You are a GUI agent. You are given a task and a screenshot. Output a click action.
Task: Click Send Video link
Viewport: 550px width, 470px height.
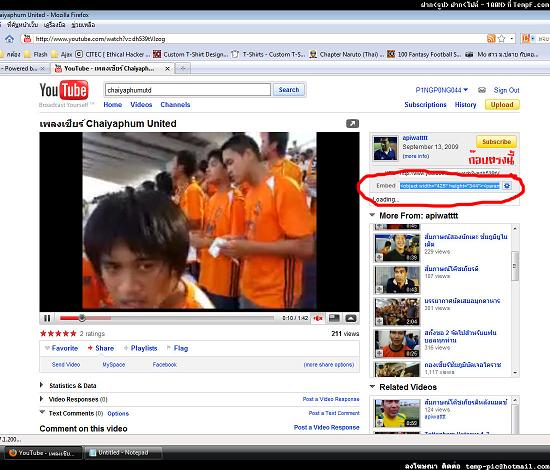[66, 365]
